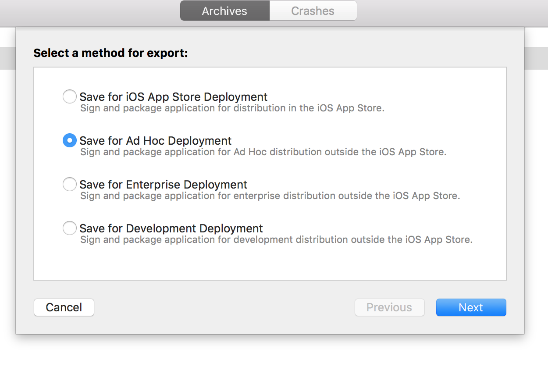Click the Ad Hoc distribution description text
This screenshot has height=392, width=548.
coord(263,152)
